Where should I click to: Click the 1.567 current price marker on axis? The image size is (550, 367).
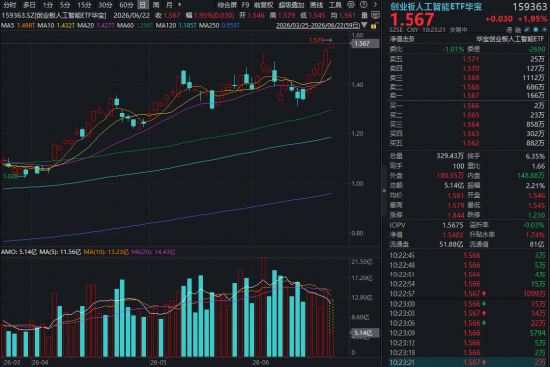(364, 44)
